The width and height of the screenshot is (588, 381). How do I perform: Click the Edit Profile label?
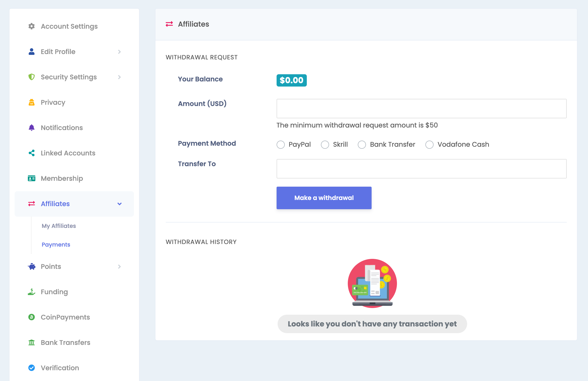58,52
